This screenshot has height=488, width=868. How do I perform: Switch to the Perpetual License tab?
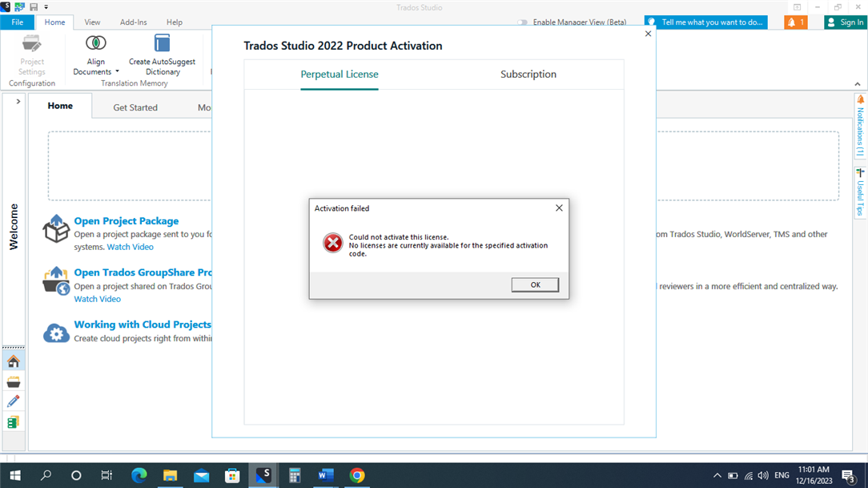340,75
